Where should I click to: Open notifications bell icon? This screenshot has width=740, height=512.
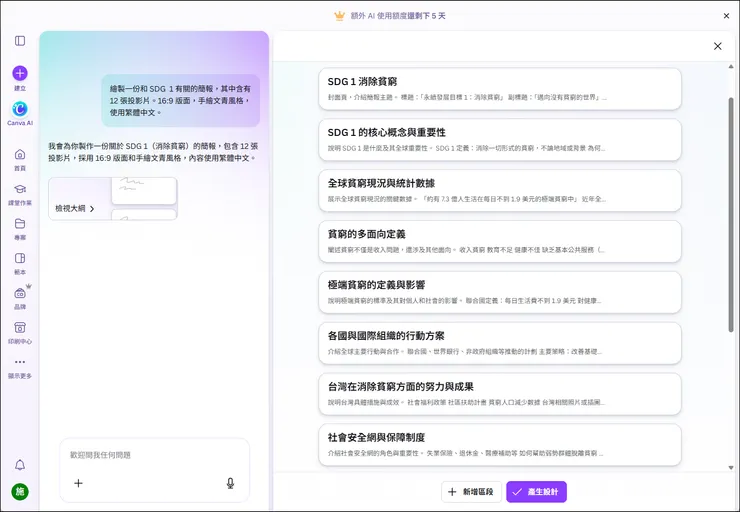click(x=20, y=465)
